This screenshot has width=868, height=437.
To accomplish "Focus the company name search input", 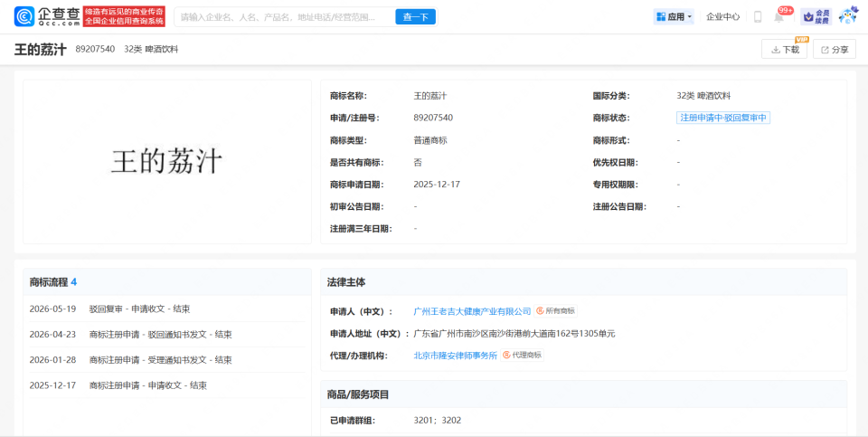I will point(285,17).
